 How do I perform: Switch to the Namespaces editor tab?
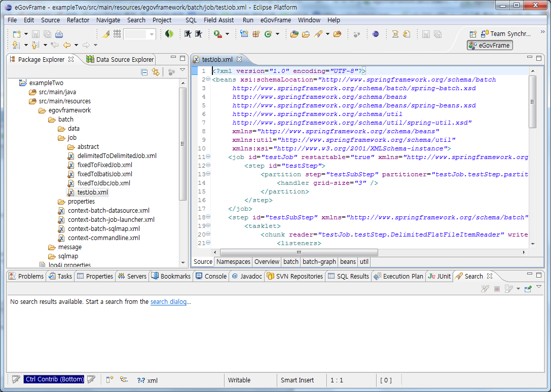[x=233, y=262]
